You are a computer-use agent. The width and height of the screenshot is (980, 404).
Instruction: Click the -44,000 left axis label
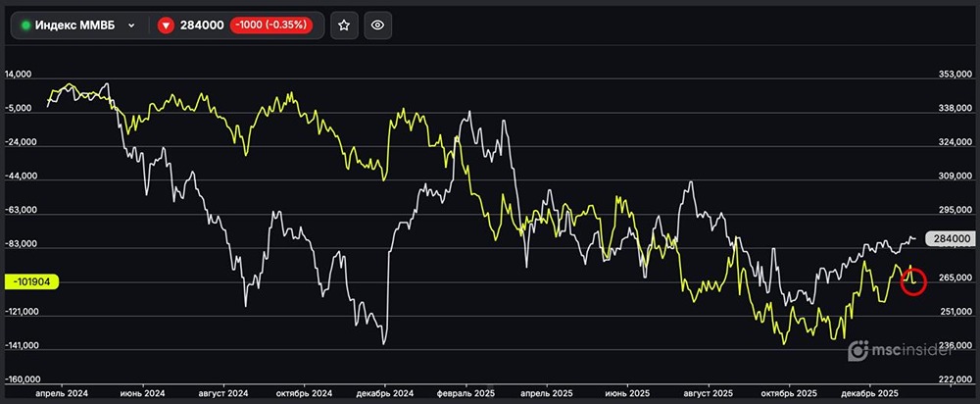click(x=20, y=177)
